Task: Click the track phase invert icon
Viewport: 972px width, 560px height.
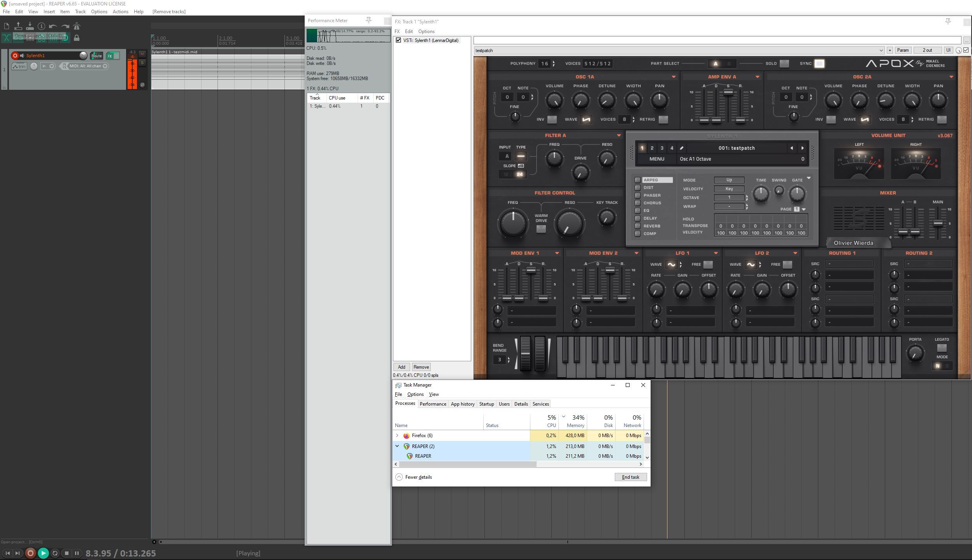Action: tap(142, 85)
